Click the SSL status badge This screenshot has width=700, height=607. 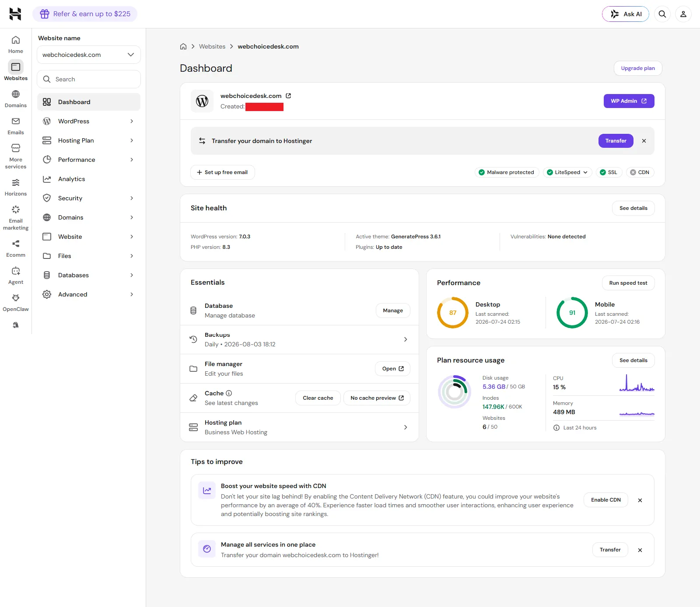pos(609,172)
